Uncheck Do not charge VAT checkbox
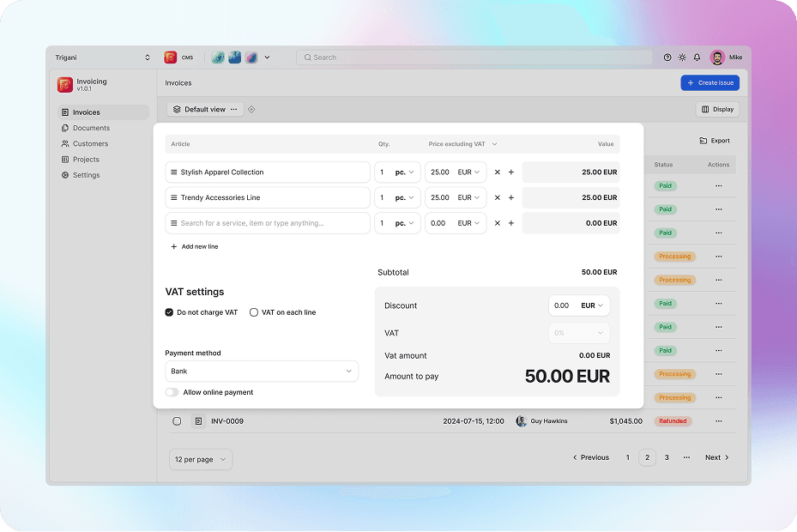797x532 pixels. coord(170,312)
